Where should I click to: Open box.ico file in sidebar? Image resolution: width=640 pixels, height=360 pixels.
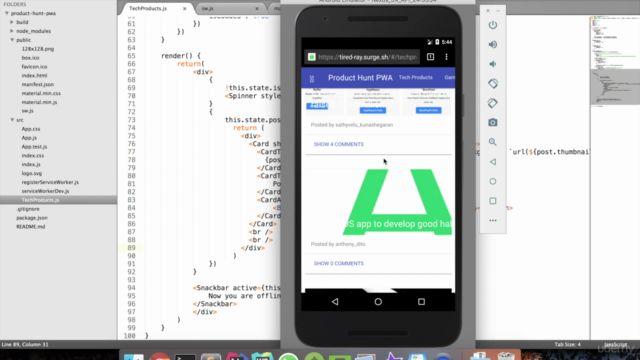tap(30, 58)
